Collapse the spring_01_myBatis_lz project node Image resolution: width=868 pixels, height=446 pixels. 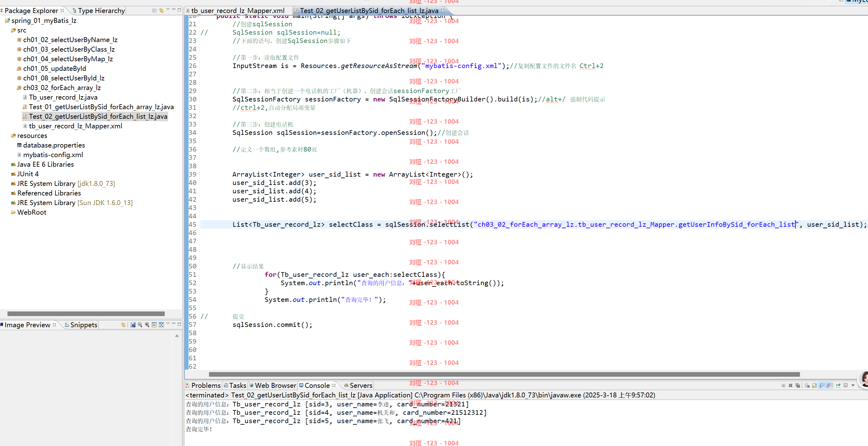pyautogui.click(x=40, y=20)
